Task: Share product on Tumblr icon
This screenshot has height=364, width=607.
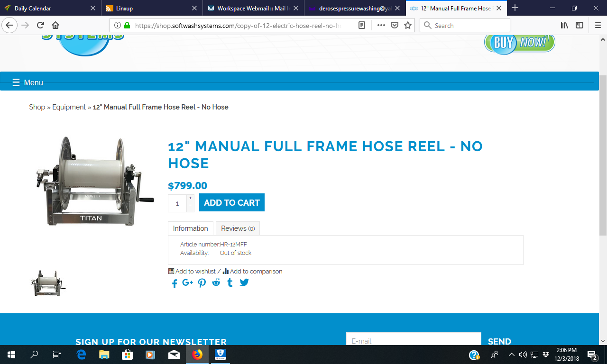Action: pyautogui.click(x=230, y=283)
